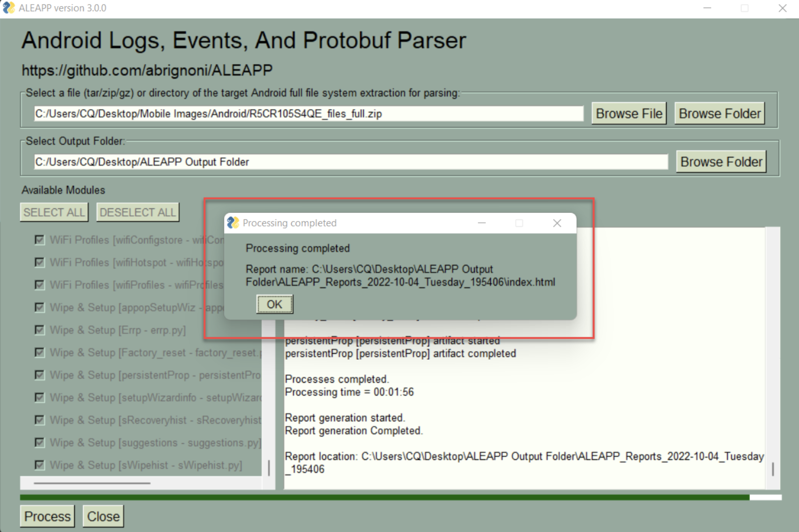Click DESELECT ALL modules button
Image resolution: width=799 pixels, height=532 pixels.
(138, 212)
